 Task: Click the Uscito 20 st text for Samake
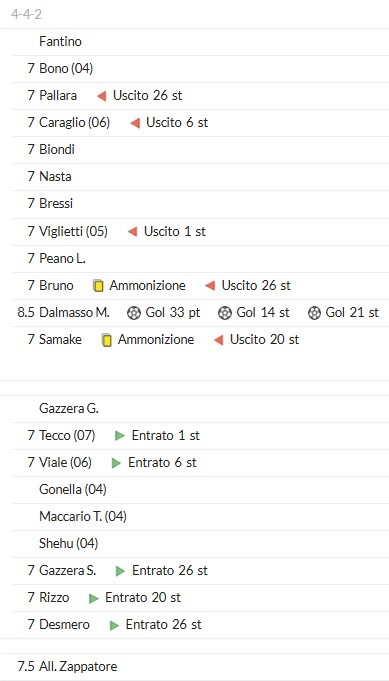pos(264,339)
